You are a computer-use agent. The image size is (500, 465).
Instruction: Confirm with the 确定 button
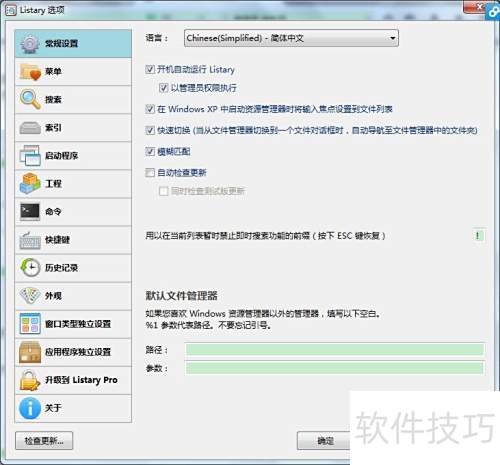[324, 441]
